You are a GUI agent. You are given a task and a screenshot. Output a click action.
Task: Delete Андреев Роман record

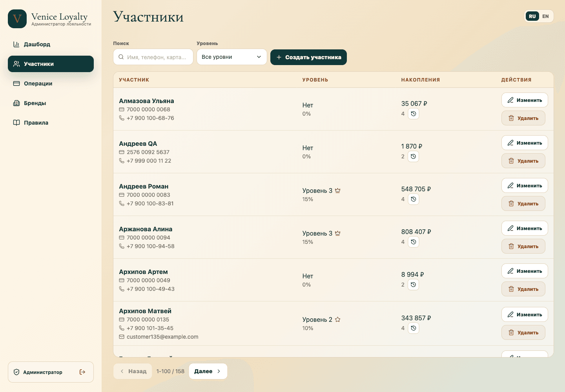coord(523,203)
